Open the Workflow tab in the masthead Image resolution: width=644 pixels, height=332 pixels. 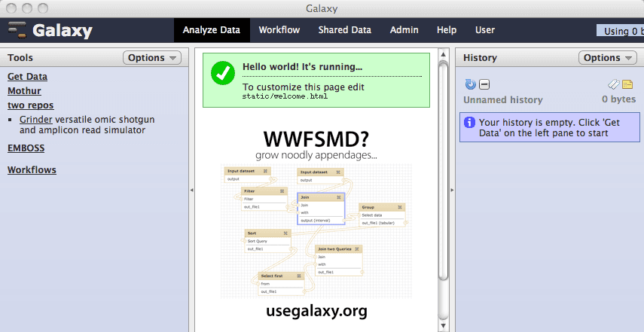pyautogui.click(x=279, y=30)
